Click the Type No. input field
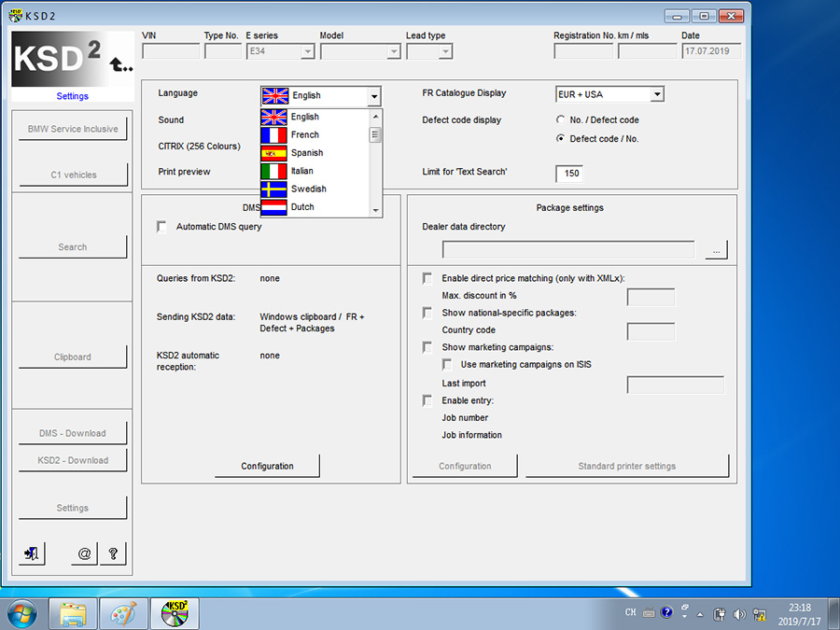 tap(223, 51)
